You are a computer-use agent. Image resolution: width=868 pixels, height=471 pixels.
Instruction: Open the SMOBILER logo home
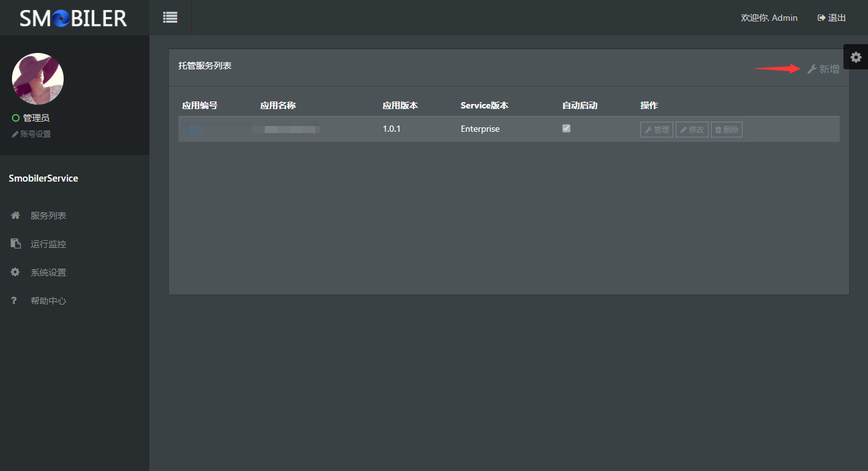pos(73,18)
